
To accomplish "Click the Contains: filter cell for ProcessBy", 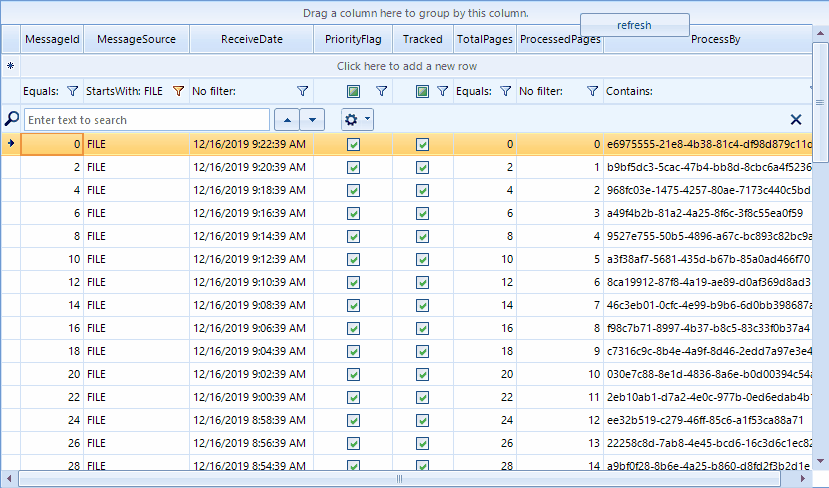I will pos(708,91).
